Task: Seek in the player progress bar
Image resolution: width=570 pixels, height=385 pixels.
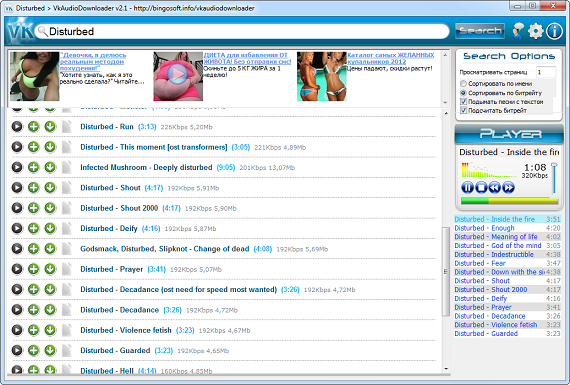Action: pyautogui.click(x=509, y=201)
